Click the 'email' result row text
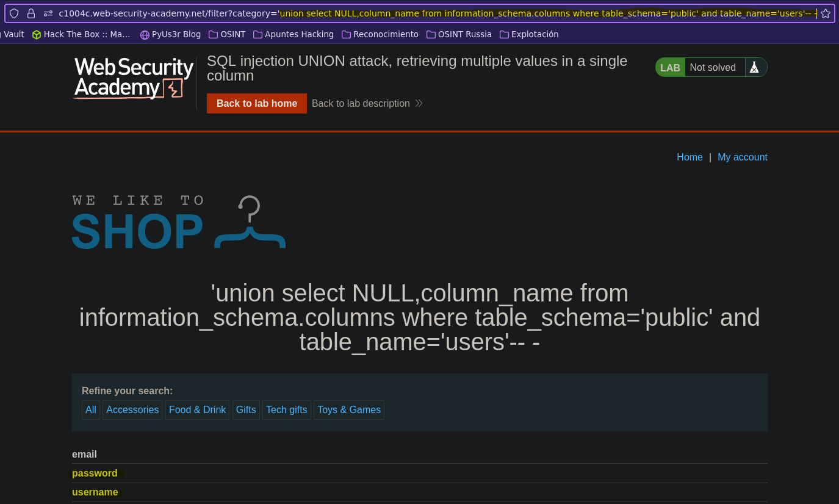Screen dimensions: 839x504 point(84,454)
